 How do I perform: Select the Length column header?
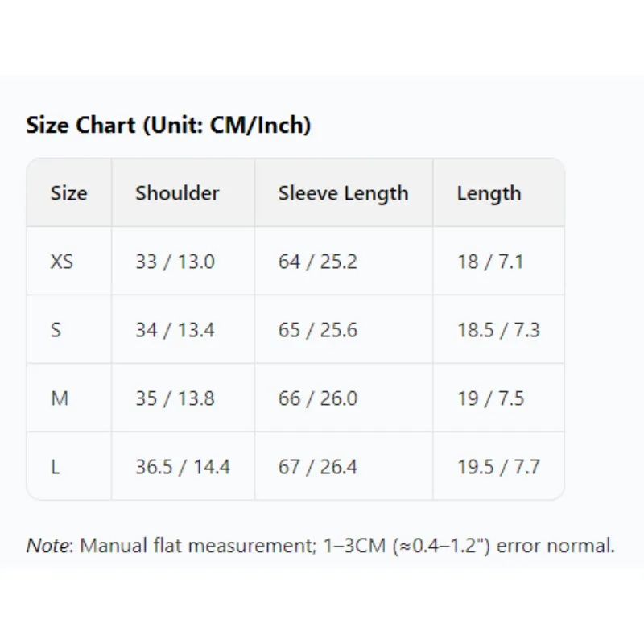coord(489,193)
